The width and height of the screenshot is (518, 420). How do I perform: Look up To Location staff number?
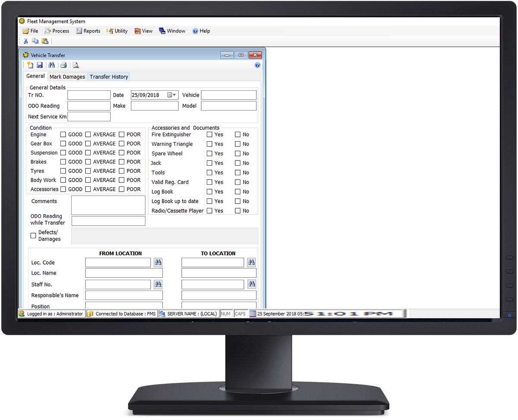coord(252,284)
